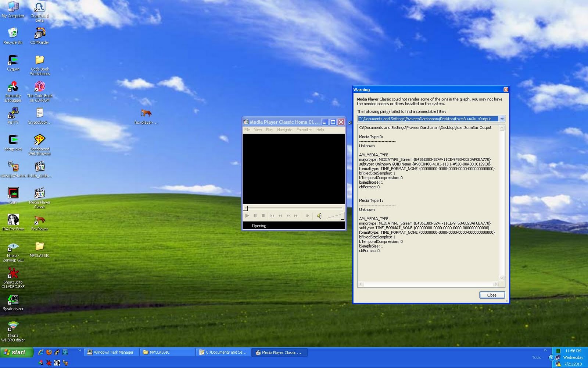Click the Play button in Media Player Classic
This screenshot has width=588, height=368.
pyautogui.click(x=247, y=216)
